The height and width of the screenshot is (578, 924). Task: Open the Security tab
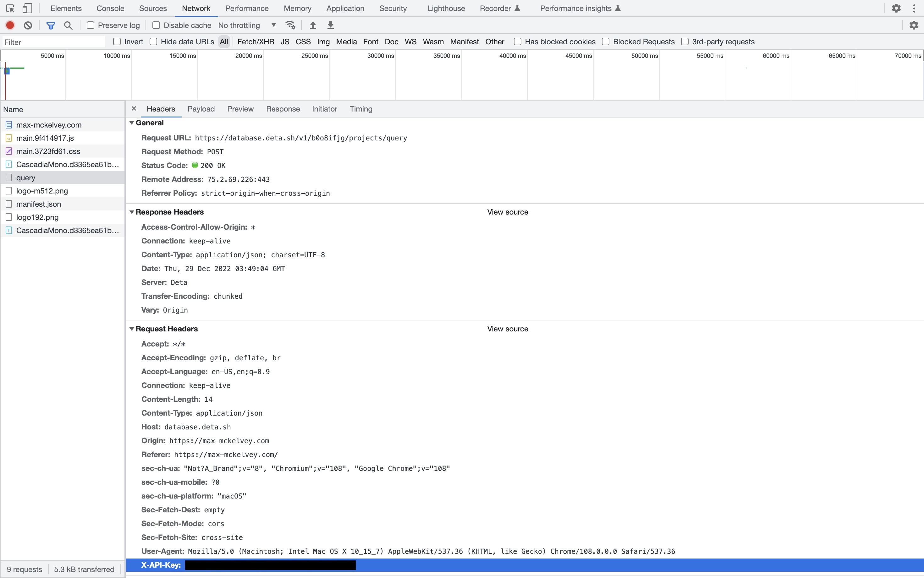pyautogui.click(x=393, y=8)
